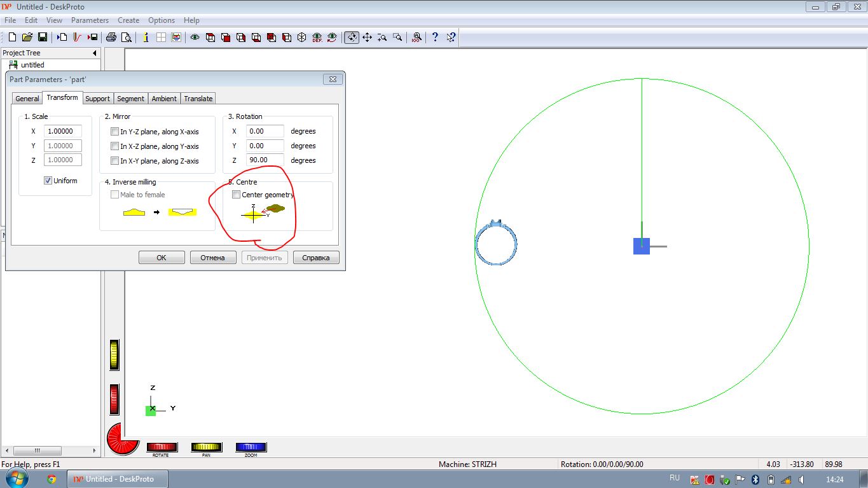Check mirror in Y-Z plane along X-axis
Viewport: 868px width, 488px height.
[x=115, y=132]
